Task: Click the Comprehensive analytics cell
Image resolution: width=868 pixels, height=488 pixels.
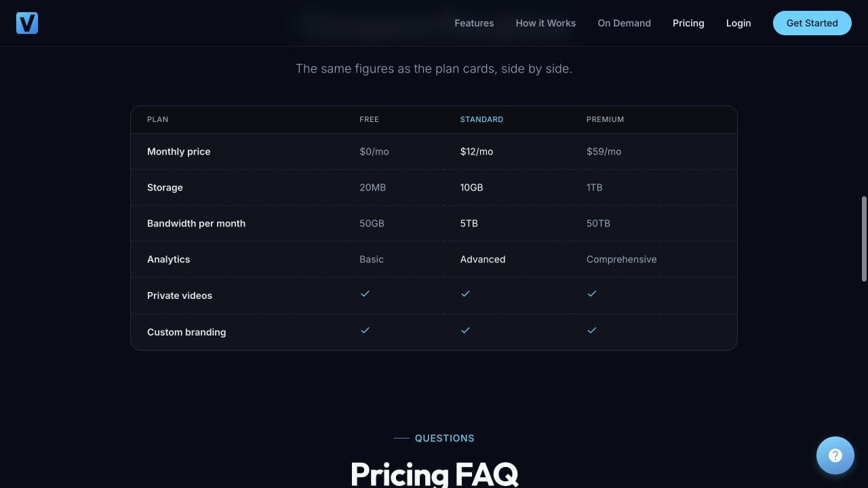Action: click(x=622, y=260)
